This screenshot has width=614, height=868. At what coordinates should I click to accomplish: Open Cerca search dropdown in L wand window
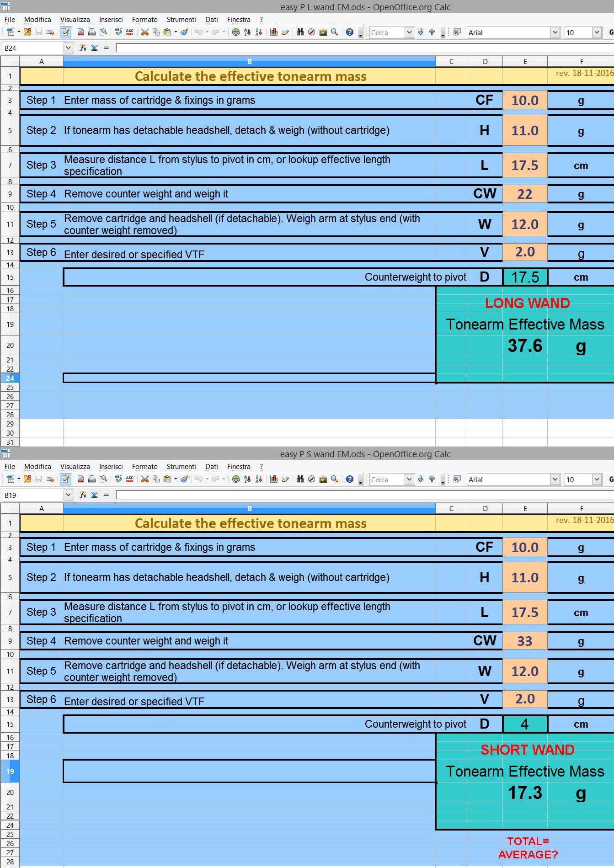pos(409,32)
